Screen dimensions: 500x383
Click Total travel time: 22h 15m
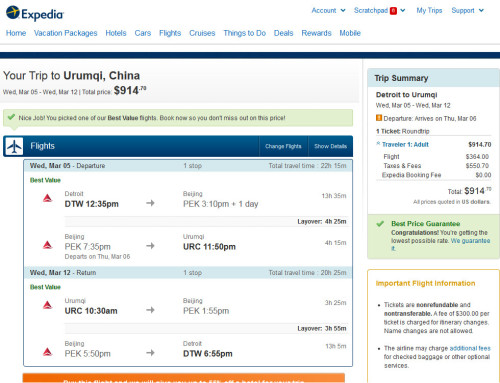(x=307, y=166)
